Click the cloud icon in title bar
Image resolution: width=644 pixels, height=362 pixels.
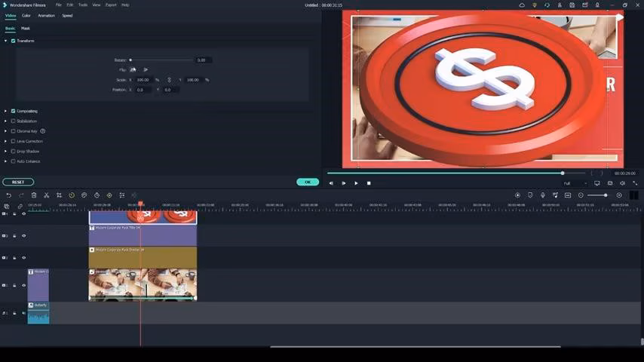(x=522, y=5)
